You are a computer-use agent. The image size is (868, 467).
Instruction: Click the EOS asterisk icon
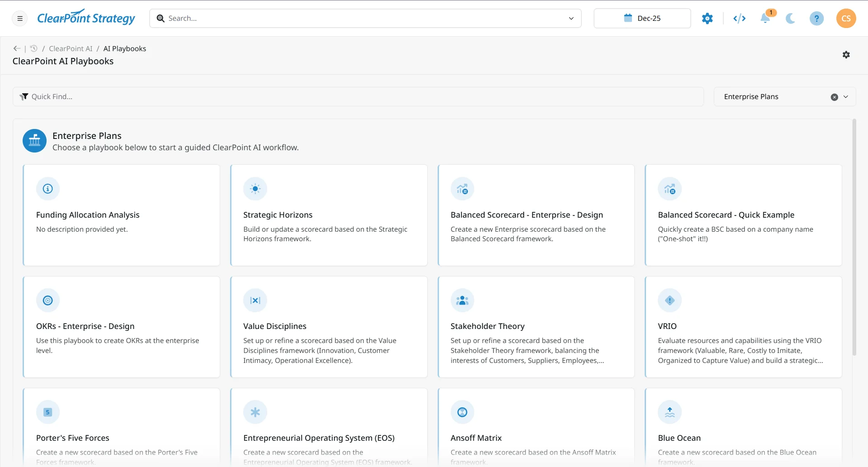(x=255, y=412)
